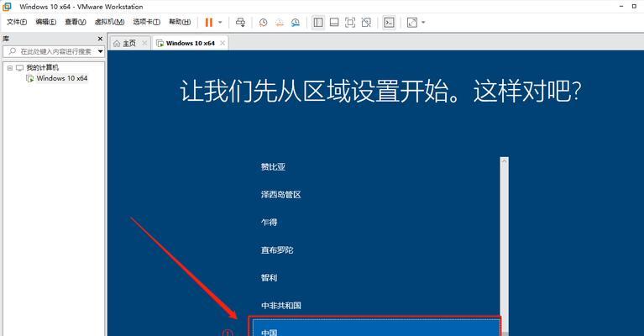Open the 帮助(H) menu

[180, 22]
